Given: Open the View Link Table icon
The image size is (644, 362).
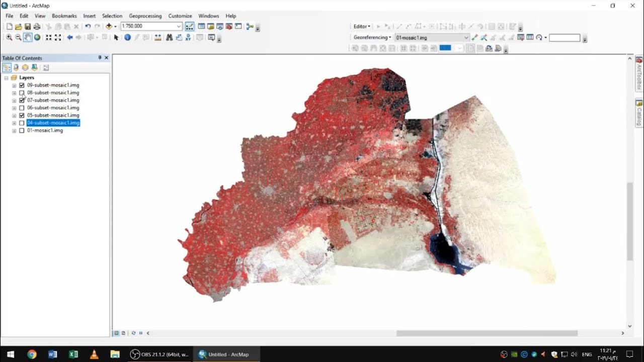Looking at the screenshot, I should click(x=530, y=37).
